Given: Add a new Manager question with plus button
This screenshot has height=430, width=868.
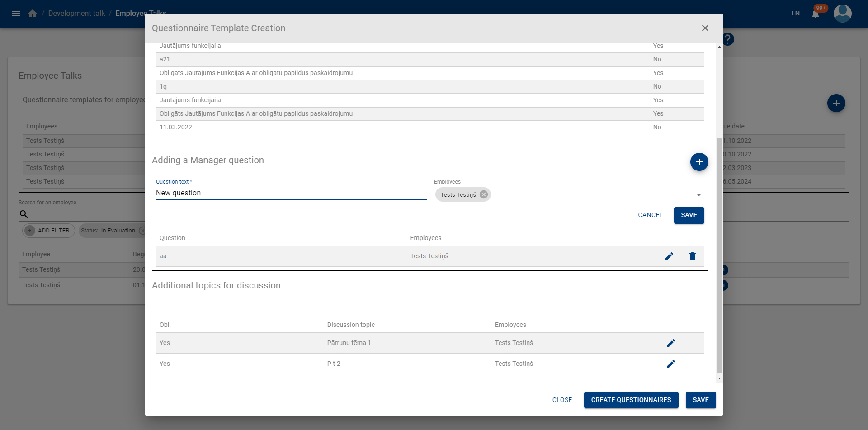Looking at the screenshot, I should (699, 162).
